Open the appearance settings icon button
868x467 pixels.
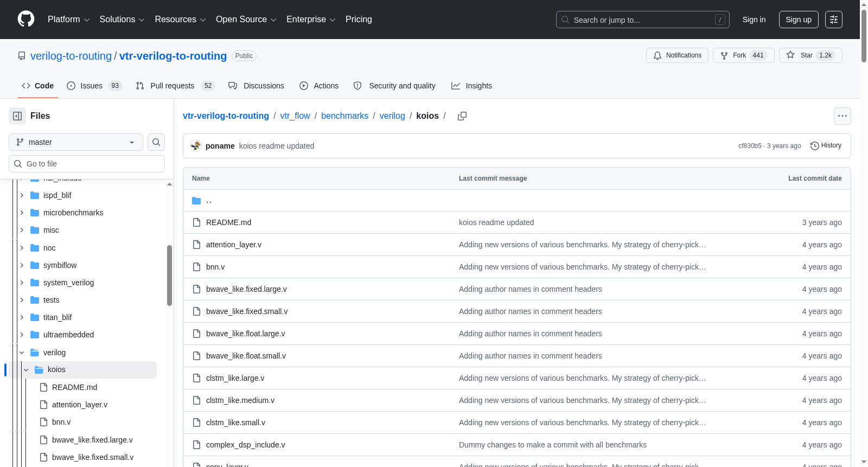[x=834, y=20]
